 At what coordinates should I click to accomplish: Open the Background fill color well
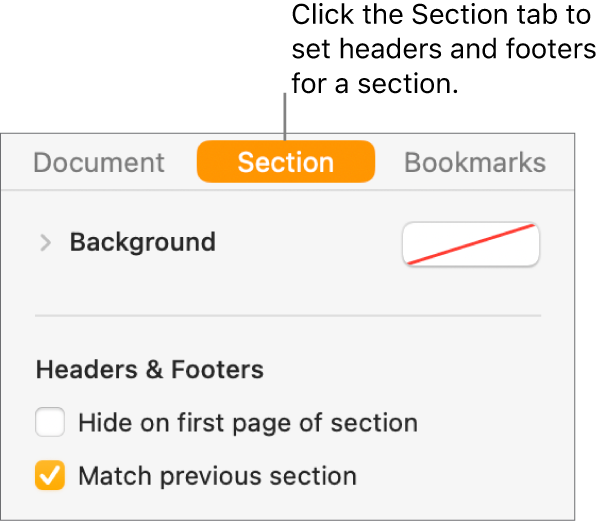pyautogui.click(x=470, y=244)
